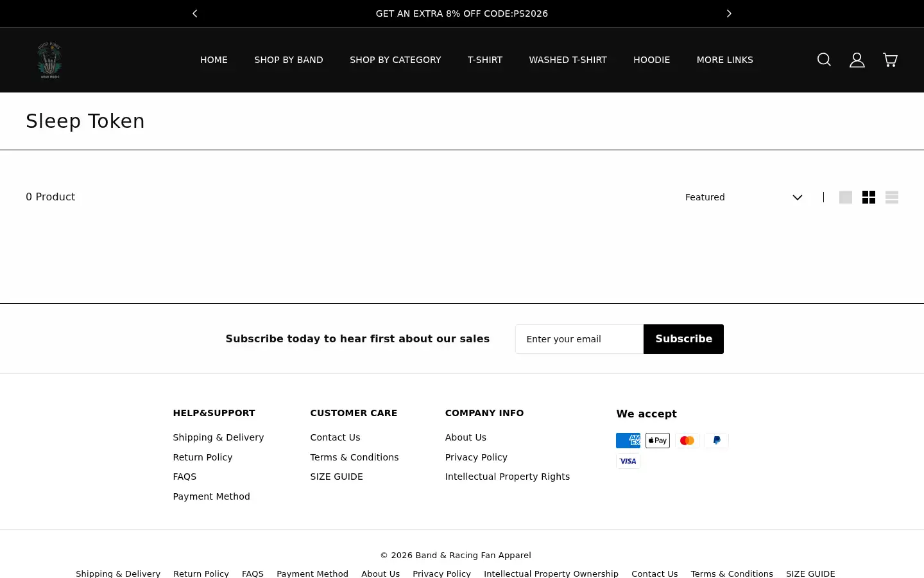Open the search icon in header

(824, 60)
